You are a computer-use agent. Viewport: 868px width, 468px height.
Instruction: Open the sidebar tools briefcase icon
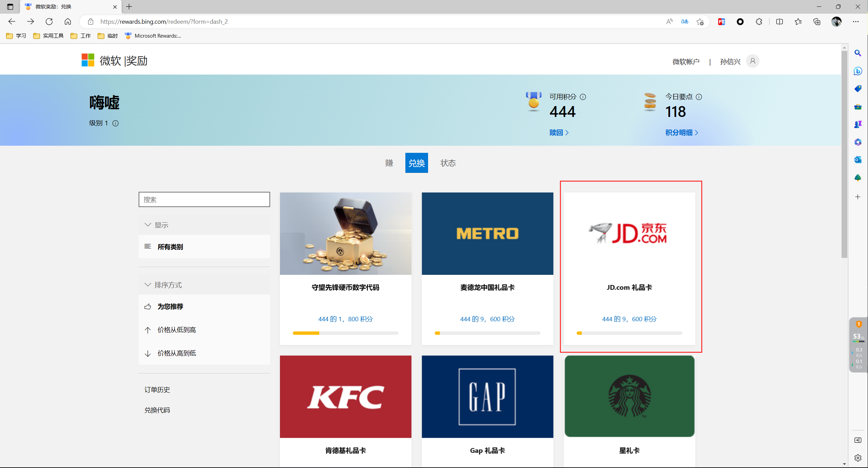pyautogui.click(x=858, y=107)
